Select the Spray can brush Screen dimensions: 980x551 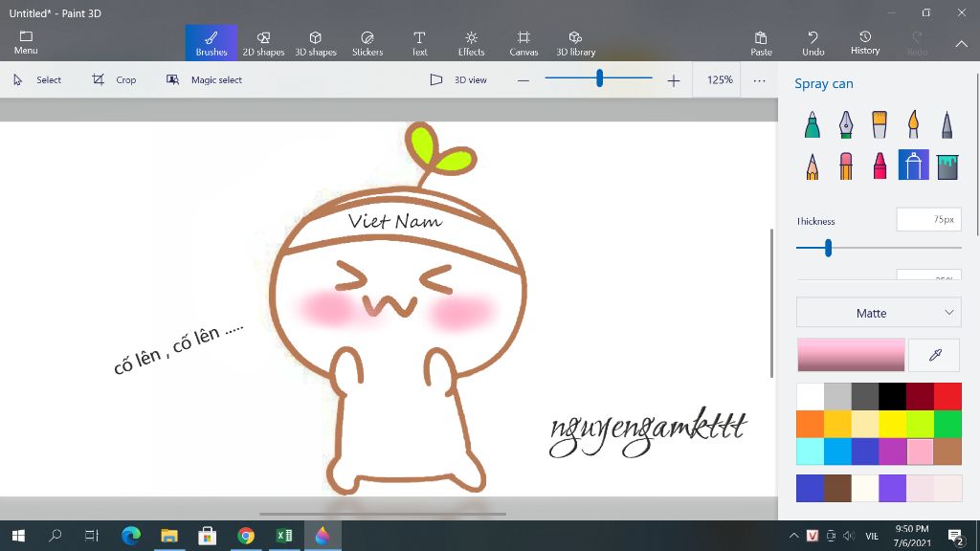(x=913, y=165)
